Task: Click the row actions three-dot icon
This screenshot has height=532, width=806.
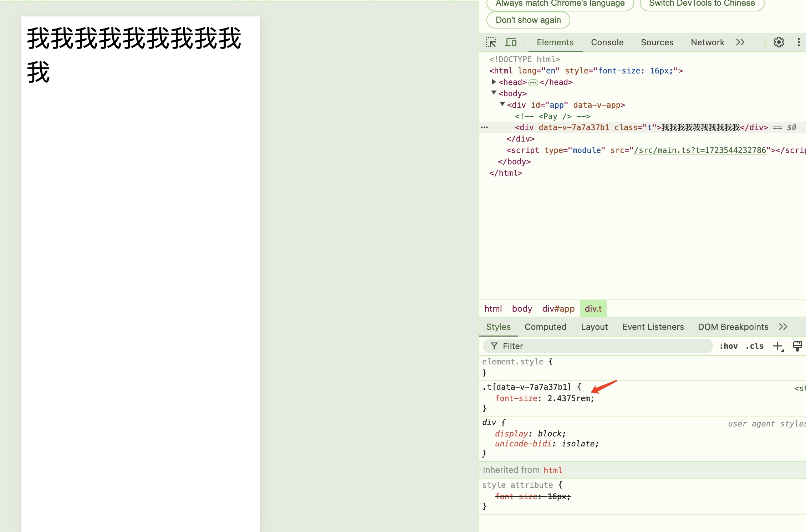Action: coord(484,127)
